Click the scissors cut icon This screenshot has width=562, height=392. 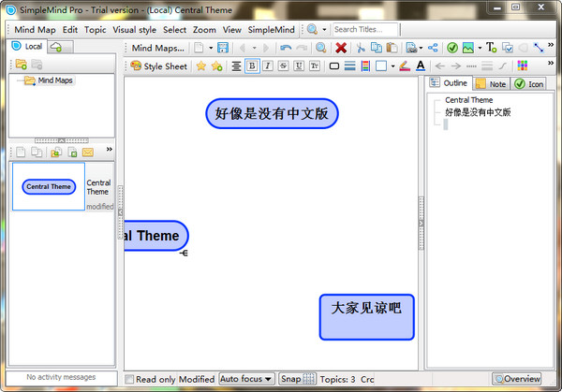(360, 48)
